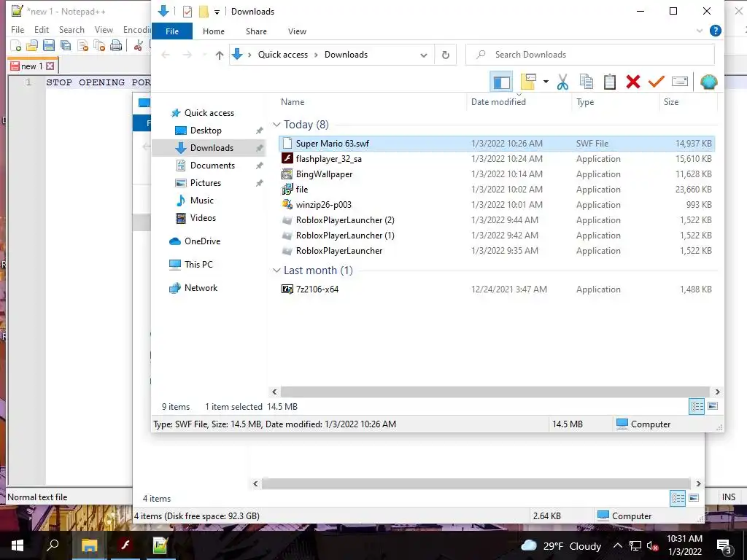
Task: Click Quick access in the address breadcrumb
Action: click(x=283, y=55)
